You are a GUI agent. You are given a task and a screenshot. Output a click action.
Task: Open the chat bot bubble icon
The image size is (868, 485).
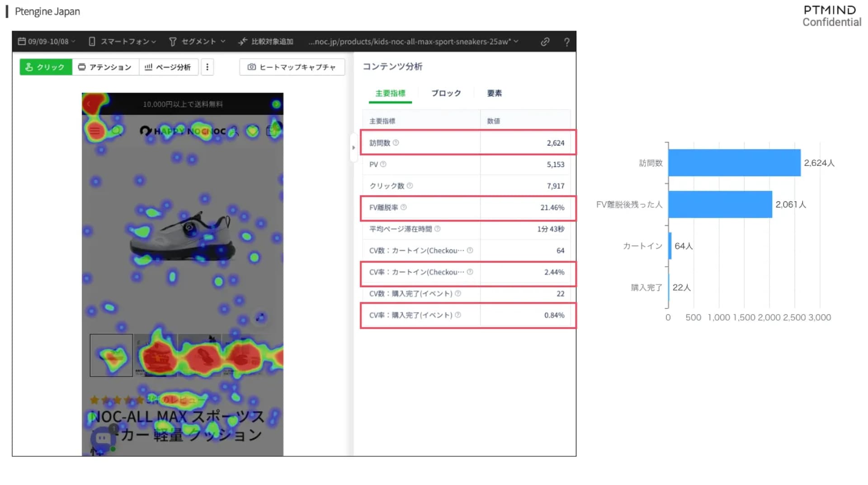[x=103, y=438]
